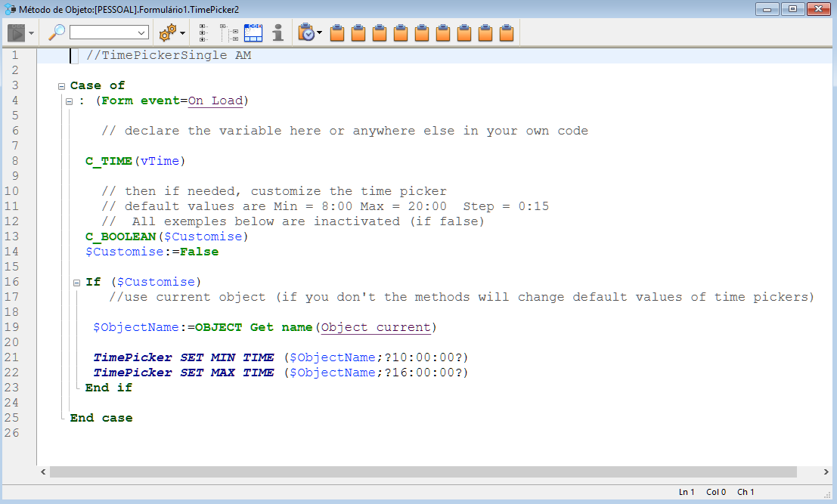Click the 'Ch 1' status bar indicator
837x504 pixels.
pos(746,492)
